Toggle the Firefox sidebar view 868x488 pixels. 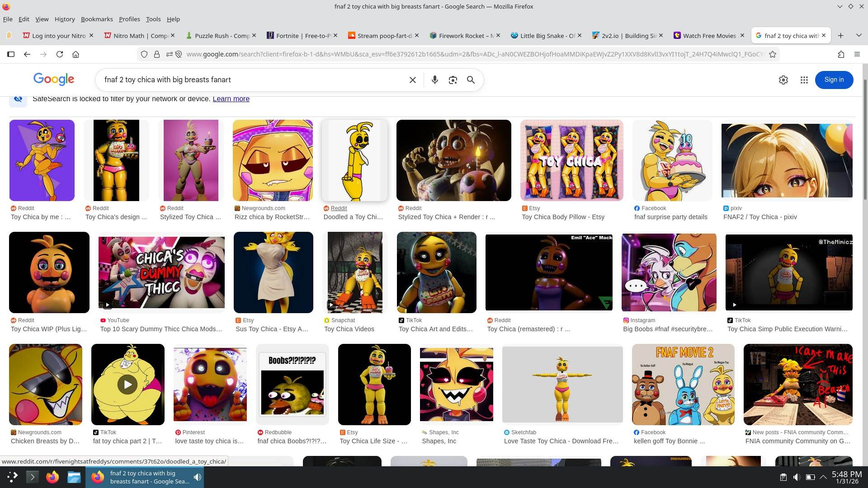click(x=11, y=54)
